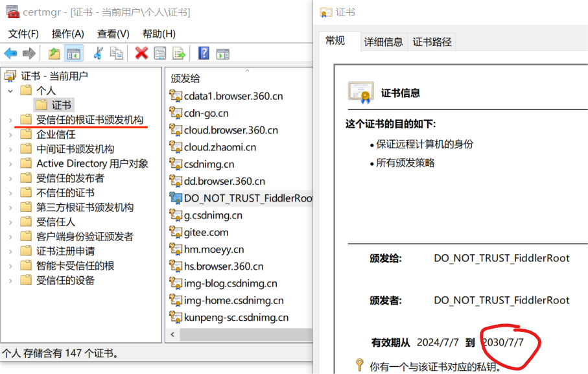
Task: Click the DO_NOT_TRUST_FiddlerRoot certificate icon
Action: coord(176,198)
